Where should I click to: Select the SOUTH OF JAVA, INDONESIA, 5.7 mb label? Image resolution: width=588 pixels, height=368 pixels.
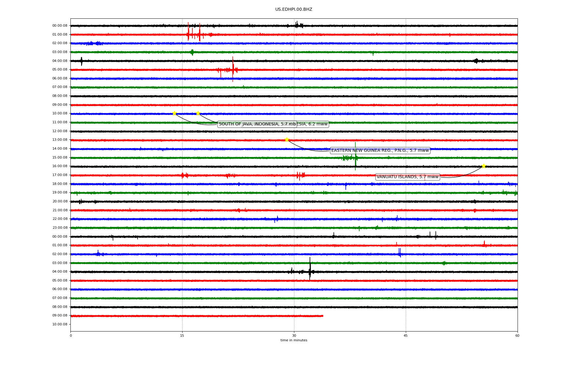click(x=257, y=124)
